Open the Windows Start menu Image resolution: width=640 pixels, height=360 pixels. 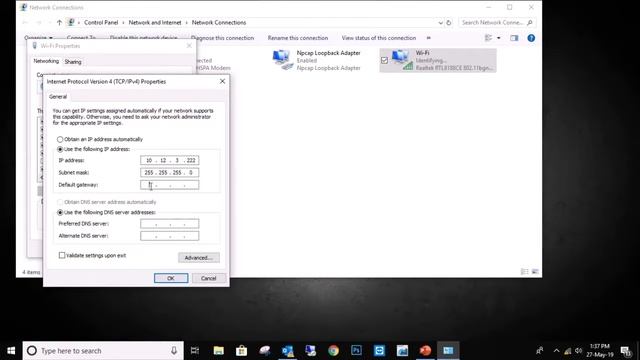click(11, 351)
